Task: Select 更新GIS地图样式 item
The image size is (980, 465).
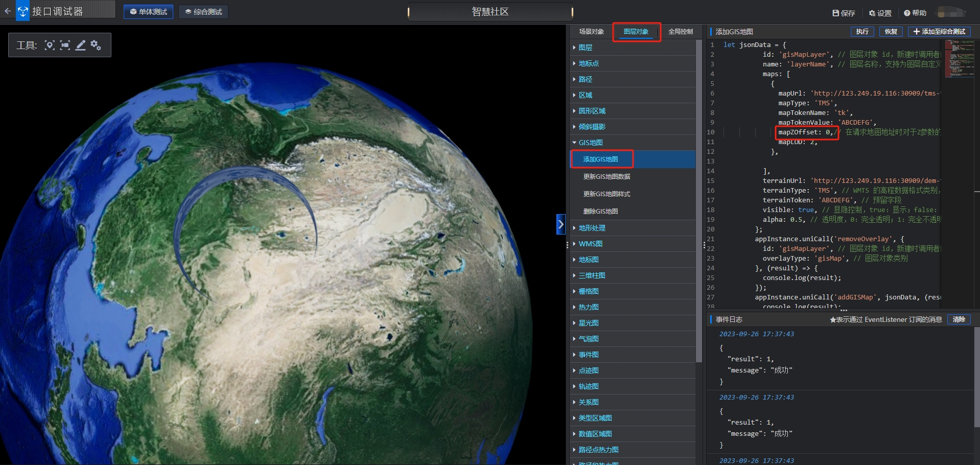Action: (x=633, y=194)
